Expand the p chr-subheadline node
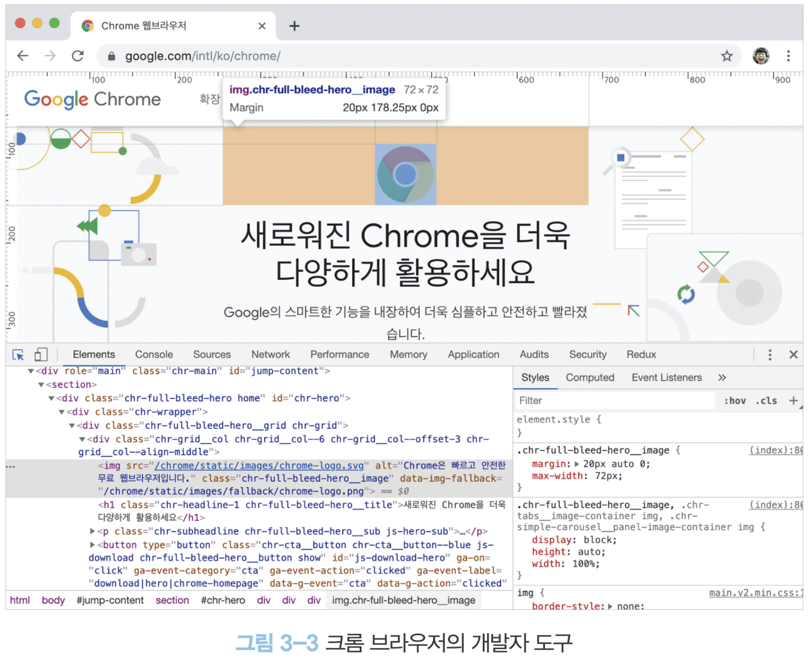 coord(92,531)
